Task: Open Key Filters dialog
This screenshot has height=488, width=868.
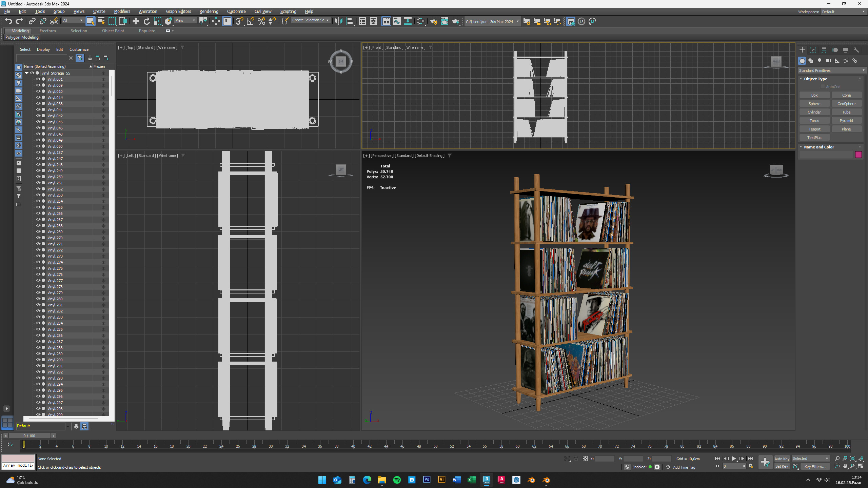Action: 815,467
